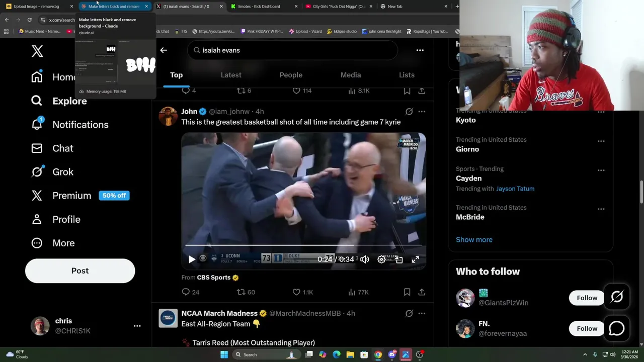Screen dimensions: 644x362
Task: Switch to the Top tab
Action: pyautogui.click(x=176, y=75)
